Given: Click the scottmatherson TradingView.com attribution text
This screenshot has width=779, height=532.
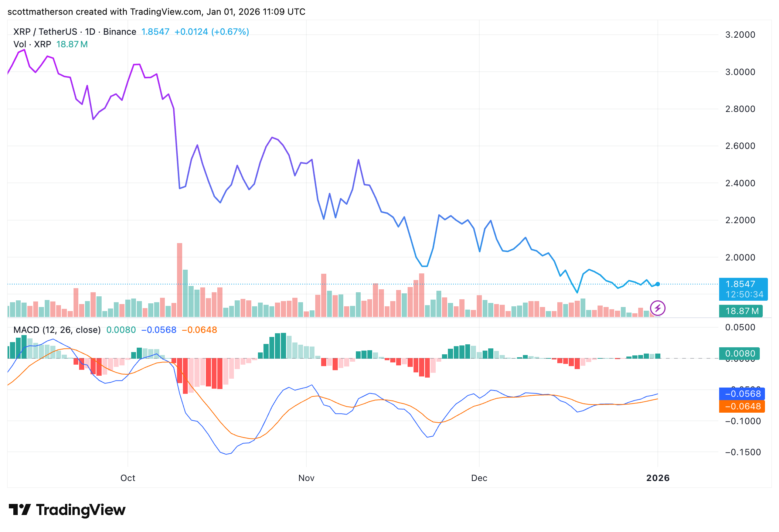Looking at the screenshot, I should (x=156, y=12).
